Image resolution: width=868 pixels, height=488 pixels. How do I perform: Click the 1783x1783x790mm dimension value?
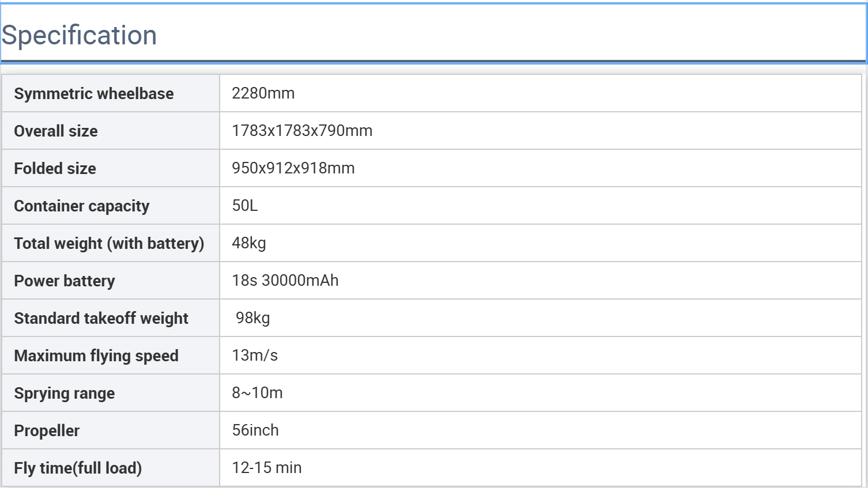[301, 131]
